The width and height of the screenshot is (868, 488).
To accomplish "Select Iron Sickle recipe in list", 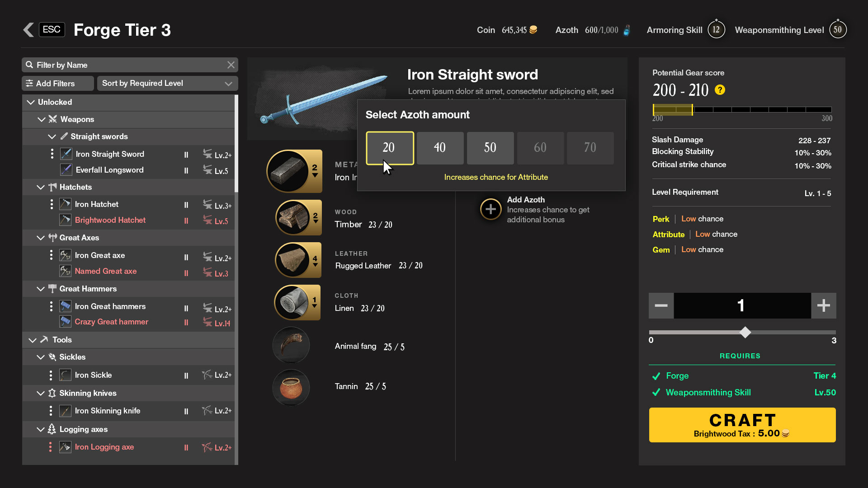I will tap(93, 375).
